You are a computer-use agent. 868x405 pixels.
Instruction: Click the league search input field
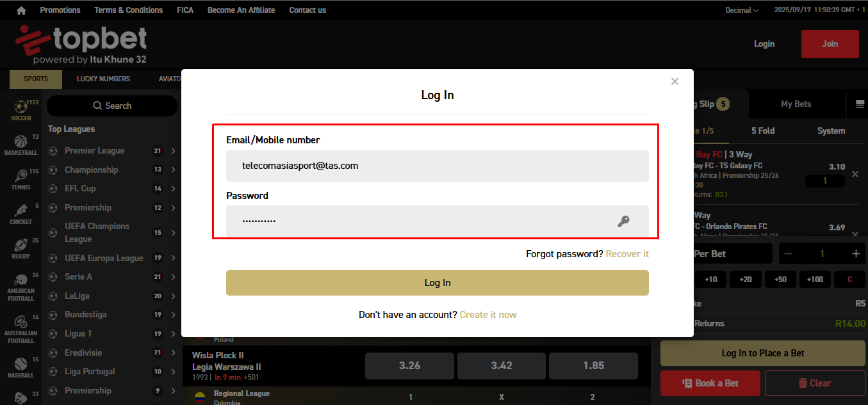pos(111,105)
